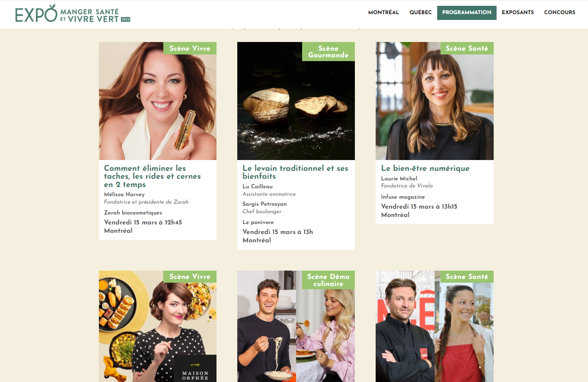The height and width of the screenshot is (382, 588).
Task: Open "Le levain traditionnel et ses bienfaits" title
Action: coord(295,172)
